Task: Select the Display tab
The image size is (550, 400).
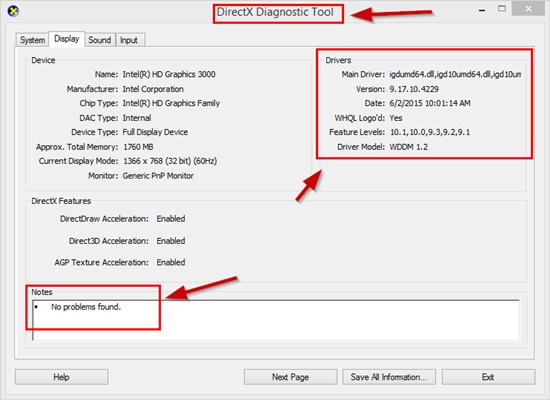Action: 67,39
